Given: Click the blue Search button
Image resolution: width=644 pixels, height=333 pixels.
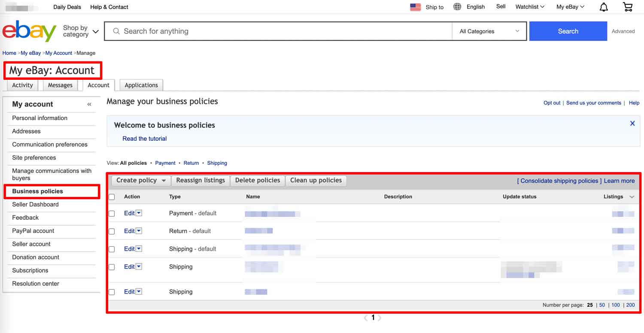Looking at the screenshot, I should pos(568,31).
